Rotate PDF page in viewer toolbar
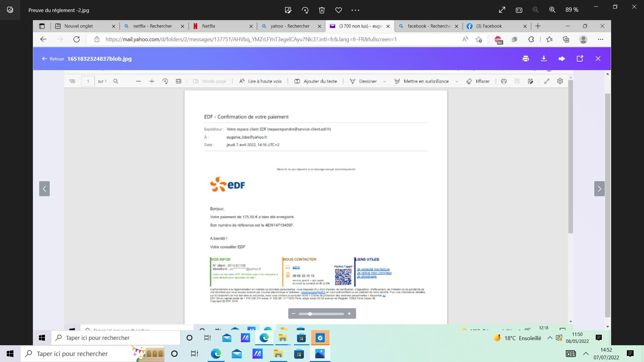Screen dimensions: 644x362 pyautogui.click(x=165, y=81)
